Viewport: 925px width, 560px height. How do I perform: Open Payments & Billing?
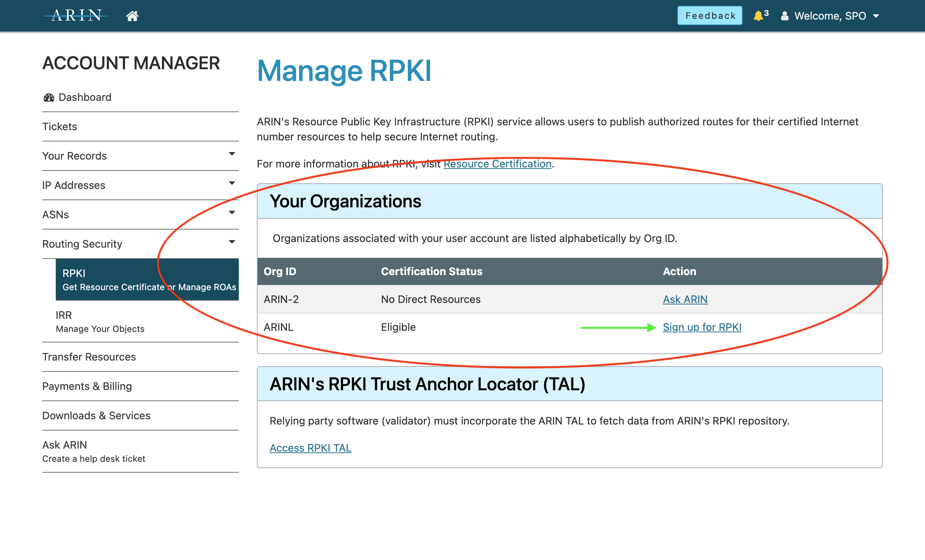point(87,386)
